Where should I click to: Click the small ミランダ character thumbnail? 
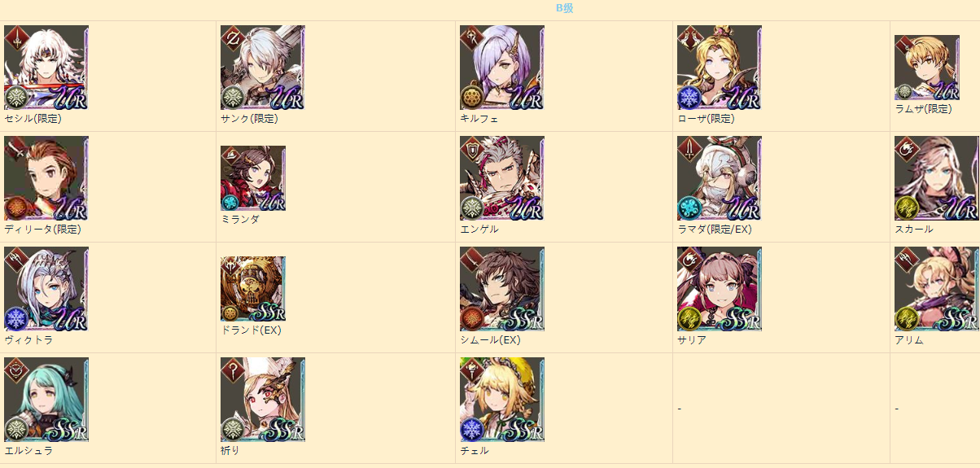point(253,178)
